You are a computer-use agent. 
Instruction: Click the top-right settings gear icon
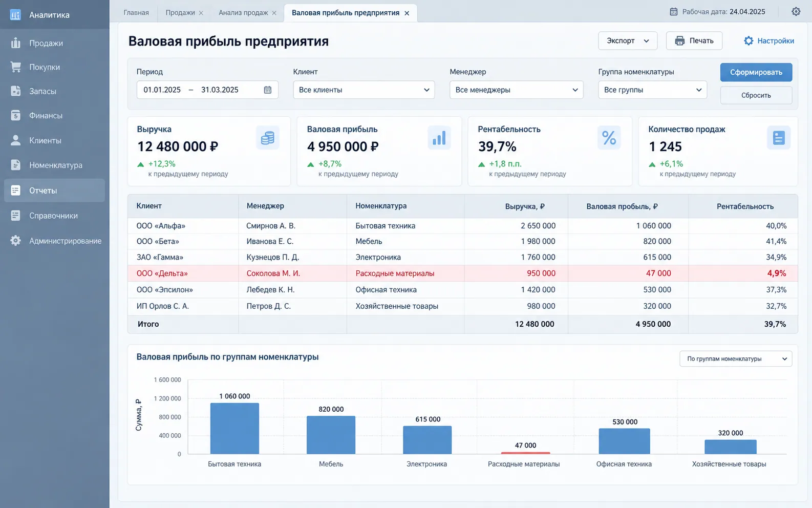[796, 12]
